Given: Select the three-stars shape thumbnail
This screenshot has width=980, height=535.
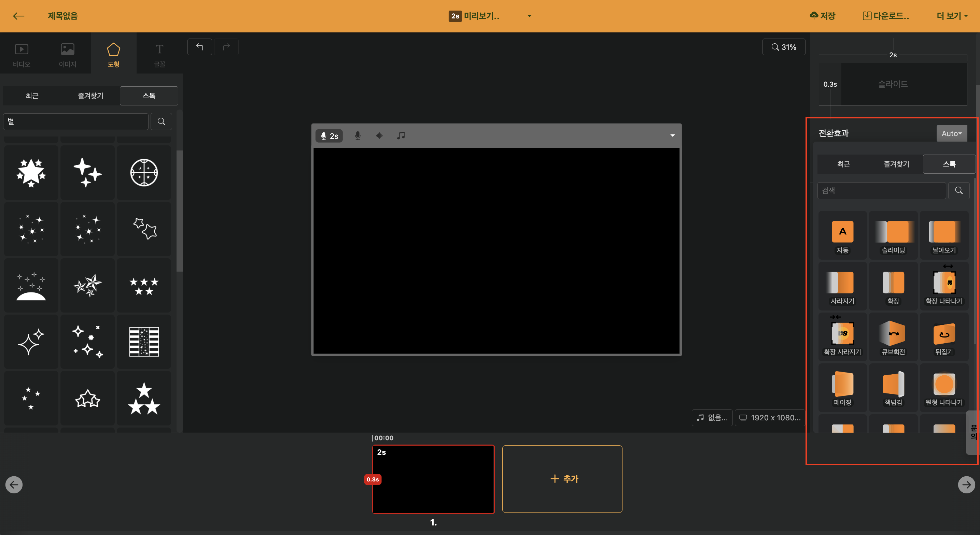Looking at the screenshot, I should (144, 398).
